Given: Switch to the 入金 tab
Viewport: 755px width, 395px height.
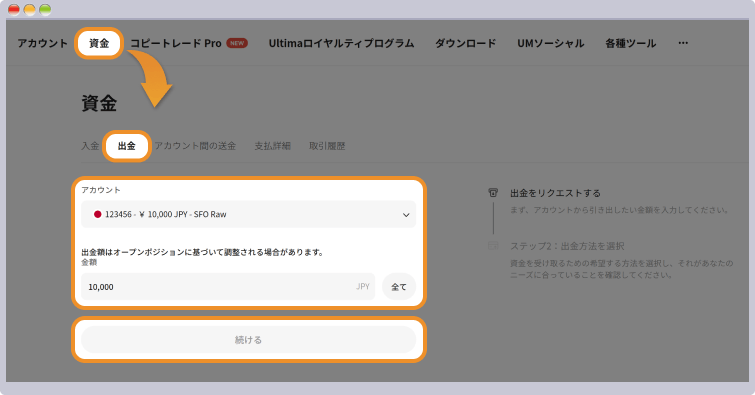Looking at the screenshot, I should tap(90, 146).
